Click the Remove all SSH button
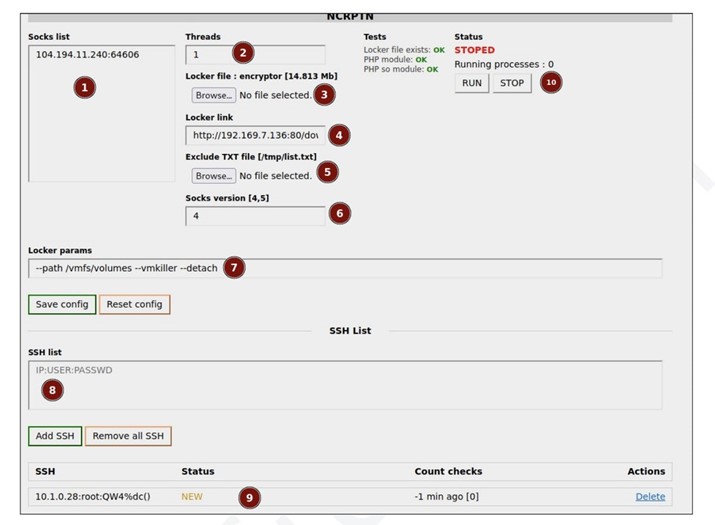The width and height of the screenshot is (715, 525). [x=128, y=436]
